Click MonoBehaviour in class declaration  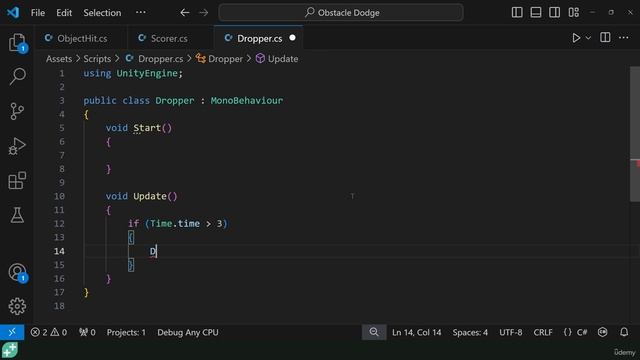click(247, 100)
